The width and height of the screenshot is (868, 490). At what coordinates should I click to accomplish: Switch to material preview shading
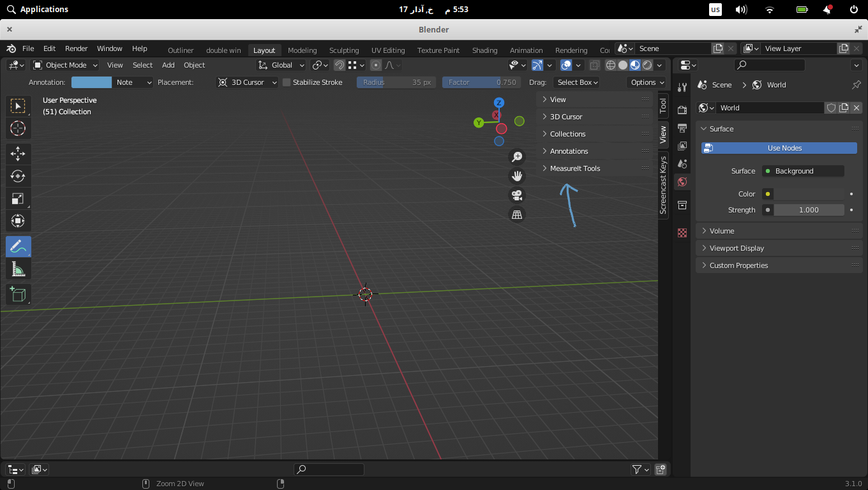click(635, 65)
